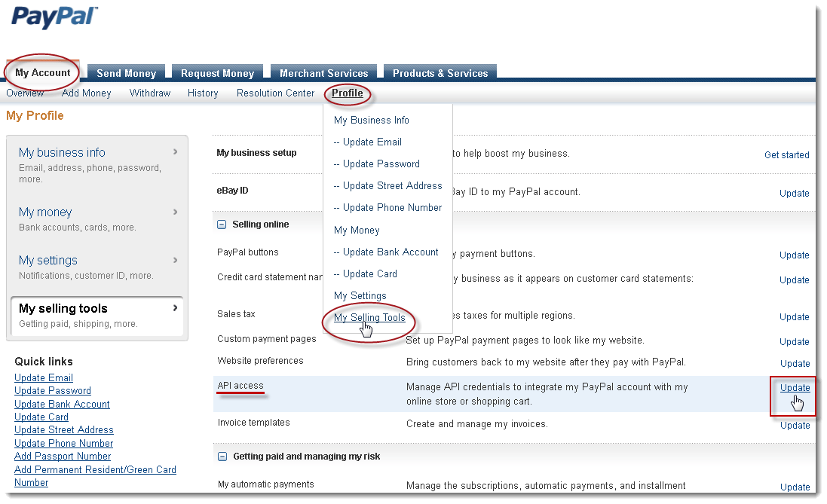
Task: Open Resolution Center link
Action: click(x=275, y=93)
